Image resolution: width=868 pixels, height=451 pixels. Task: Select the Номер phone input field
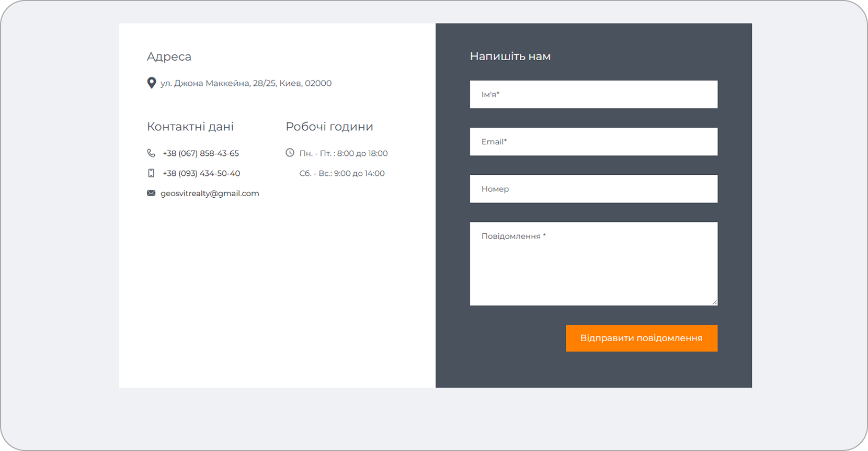[593, 189]
